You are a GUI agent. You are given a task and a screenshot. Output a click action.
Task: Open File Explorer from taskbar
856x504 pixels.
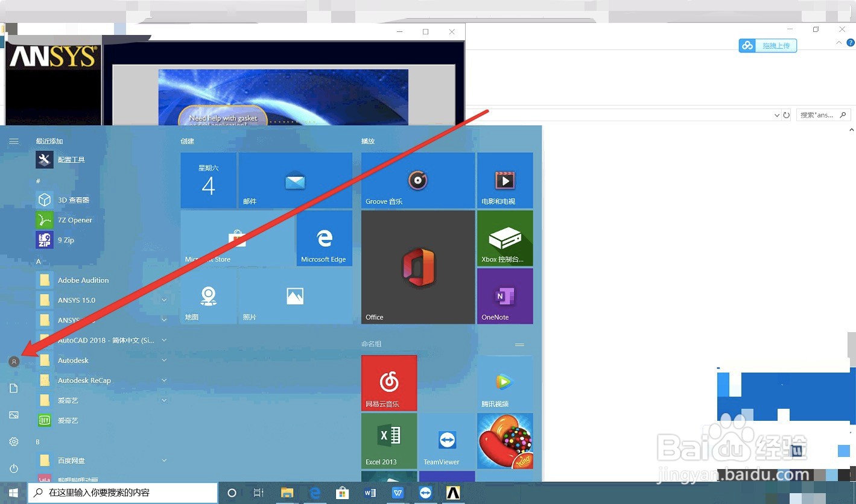[x=287, y=493]
